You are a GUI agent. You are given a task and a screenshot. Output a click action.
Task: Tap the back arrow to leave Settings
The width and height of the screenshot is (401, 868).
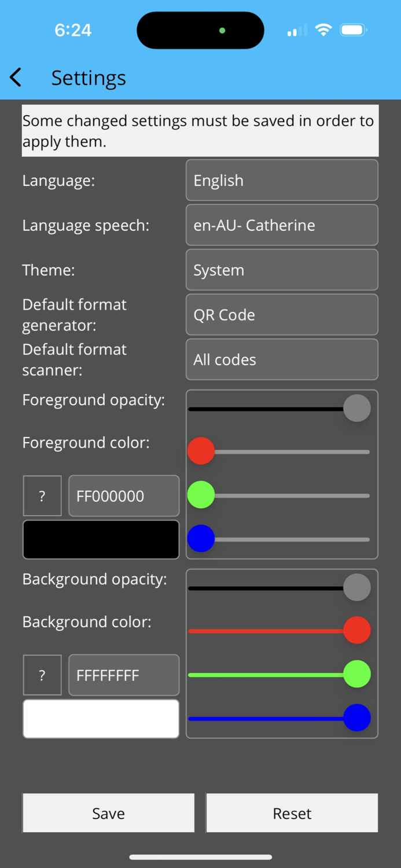(14, 77)
